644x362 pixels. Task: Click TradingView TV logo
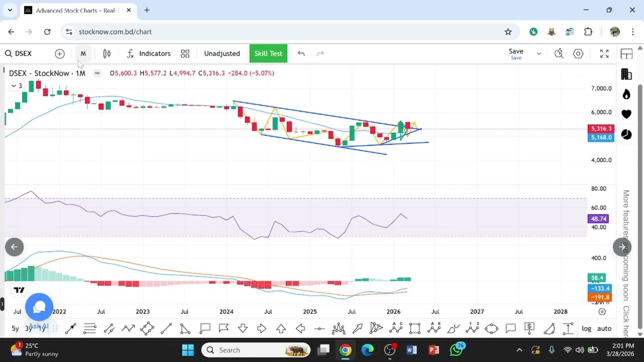point(19,290)
